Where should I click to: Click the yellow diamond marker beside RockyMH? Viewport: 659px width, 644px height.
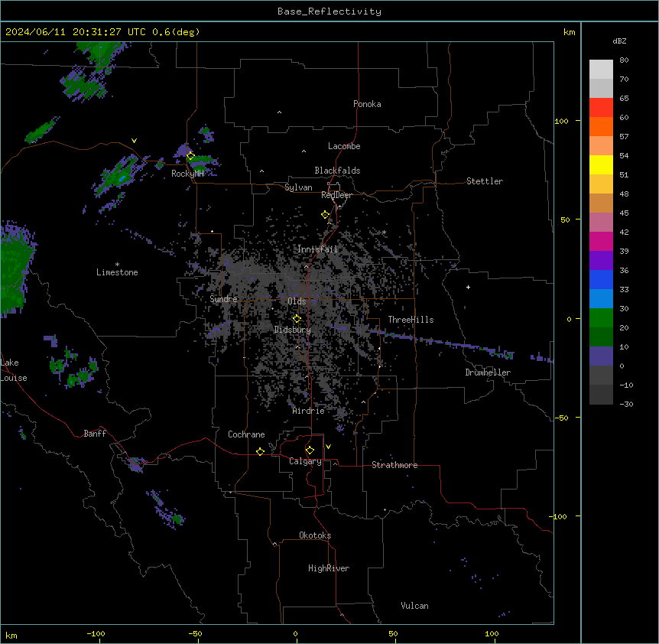pos(190,156)
